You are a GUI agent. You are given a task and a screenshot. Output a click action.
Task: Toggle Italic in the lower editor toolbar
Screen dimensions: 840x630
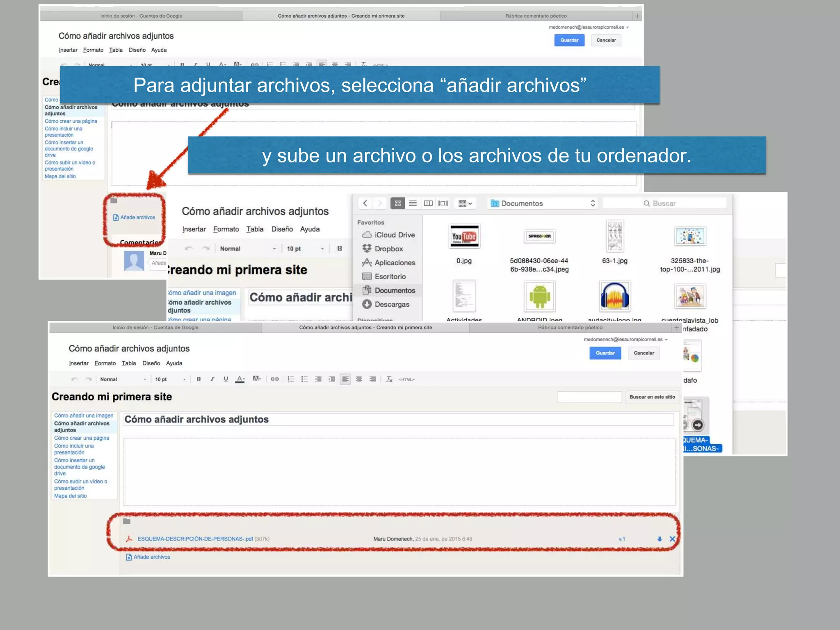[x=212, y=379]
